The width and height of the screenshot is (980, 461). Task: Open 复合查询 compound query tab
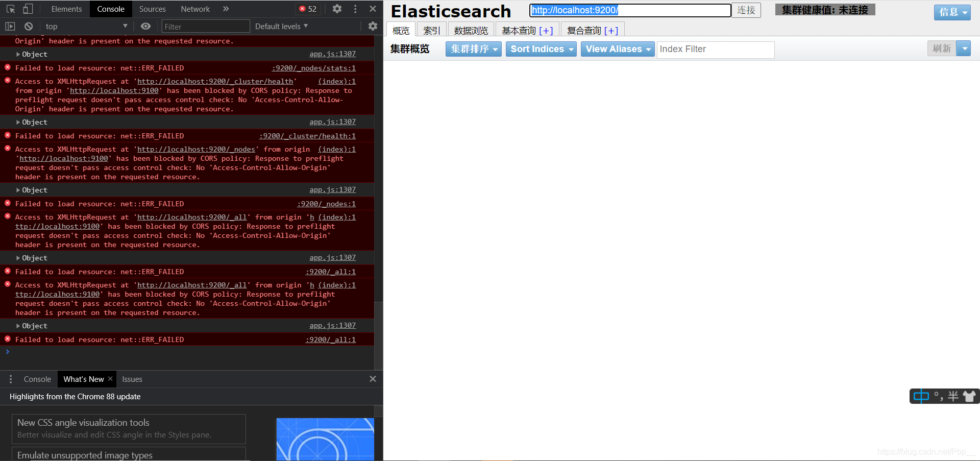(x=593, y=30)
